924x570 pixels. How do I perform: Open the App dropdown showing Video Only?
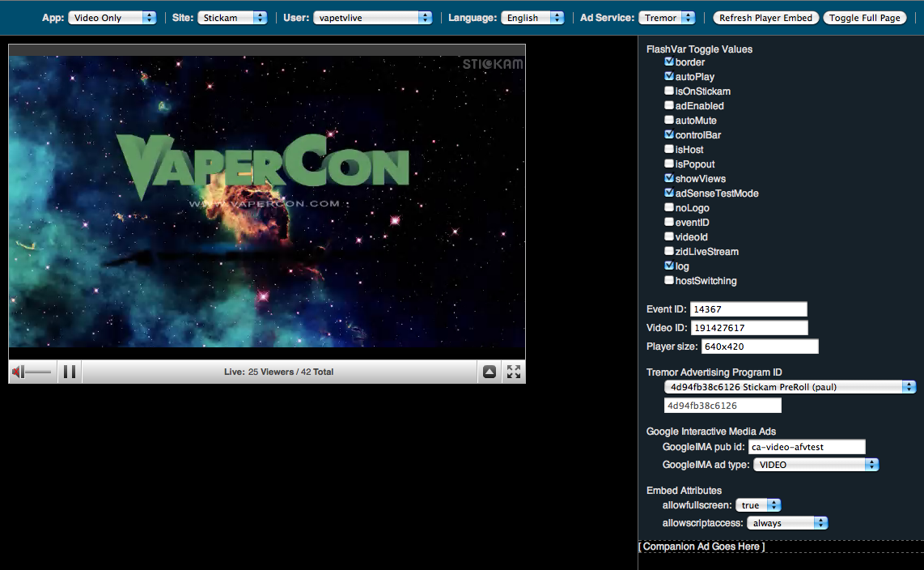tap(112, 18)
